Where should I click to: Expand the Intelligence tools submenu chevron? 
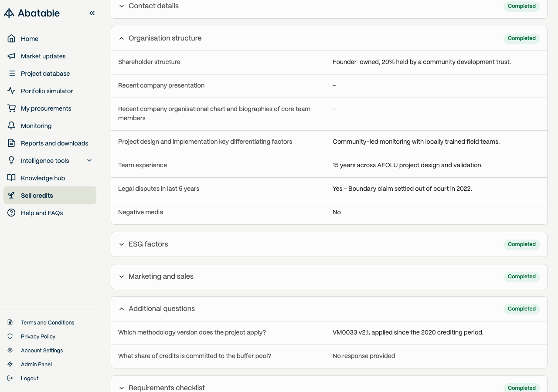pyautogui.click(x=89, y=161)
